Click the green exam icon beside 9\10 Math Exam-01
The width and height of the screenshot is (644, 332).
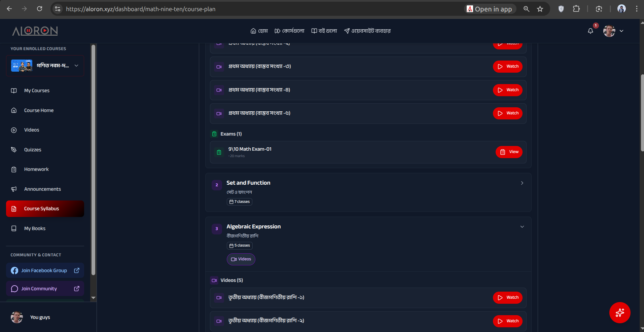click(219, 152)
